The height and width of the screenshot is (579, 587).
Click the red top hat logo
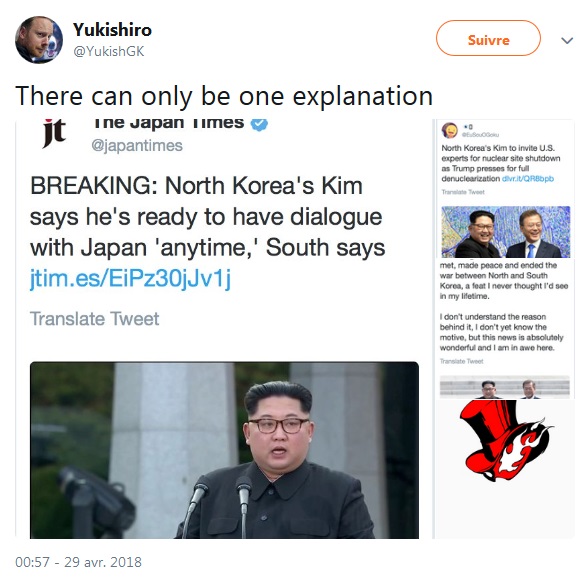click(506, 440)
